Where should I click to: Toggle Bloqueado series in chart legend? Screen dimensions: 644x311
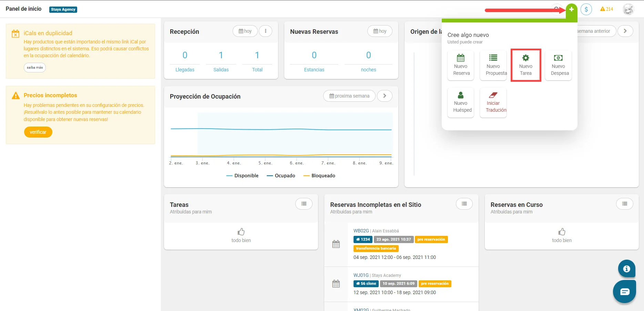coord(319,175)
